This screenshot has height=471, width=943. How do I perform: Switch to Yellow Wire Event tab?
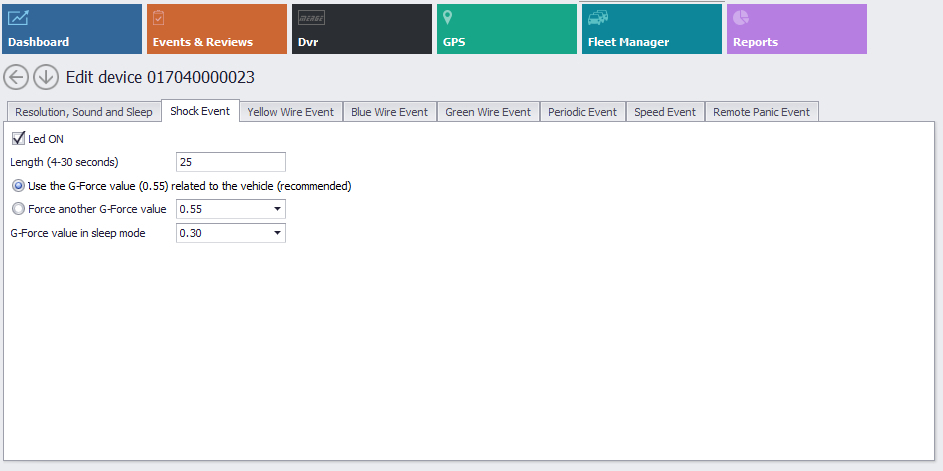[x=290, y=112]
